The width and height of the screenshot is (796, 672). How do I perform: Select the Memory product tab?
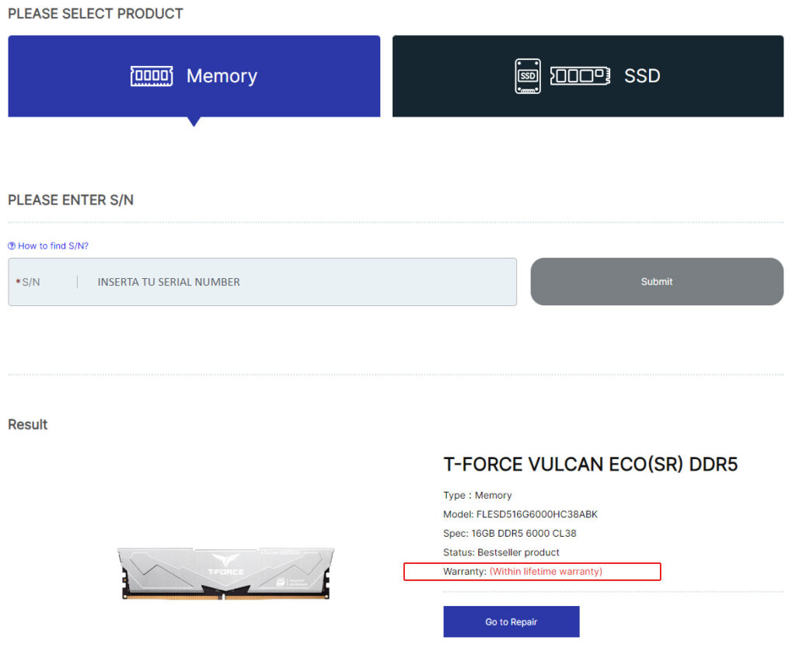coord(194,76)
